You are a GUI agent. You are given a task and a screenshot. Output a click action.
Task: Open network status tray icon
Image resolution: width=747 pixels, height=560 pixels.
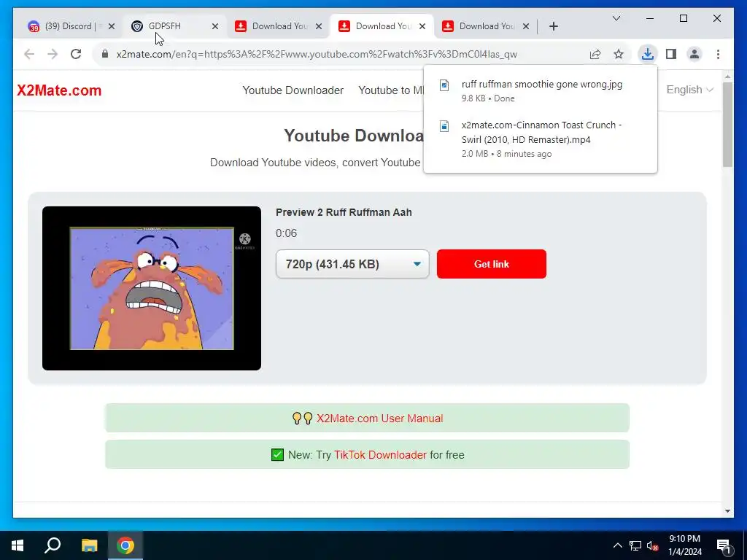(635, 545)
